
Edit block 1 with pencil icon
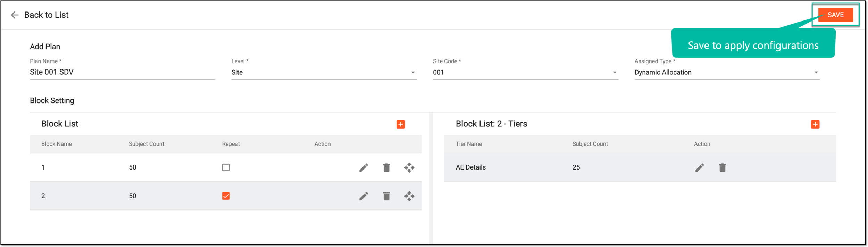(364, 168)
